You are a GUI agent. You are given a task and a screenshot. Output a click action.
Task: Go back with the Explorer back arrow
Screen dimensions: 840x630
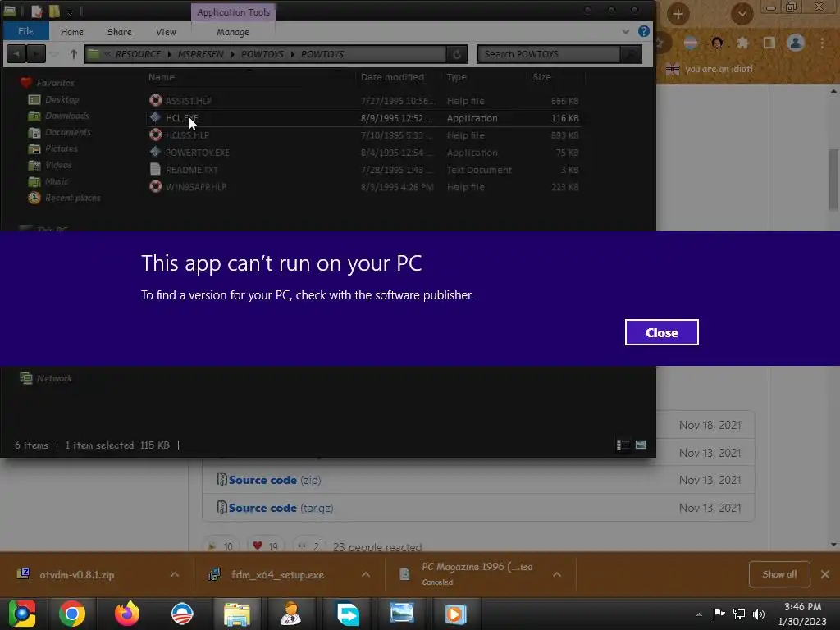coord(16,54)
